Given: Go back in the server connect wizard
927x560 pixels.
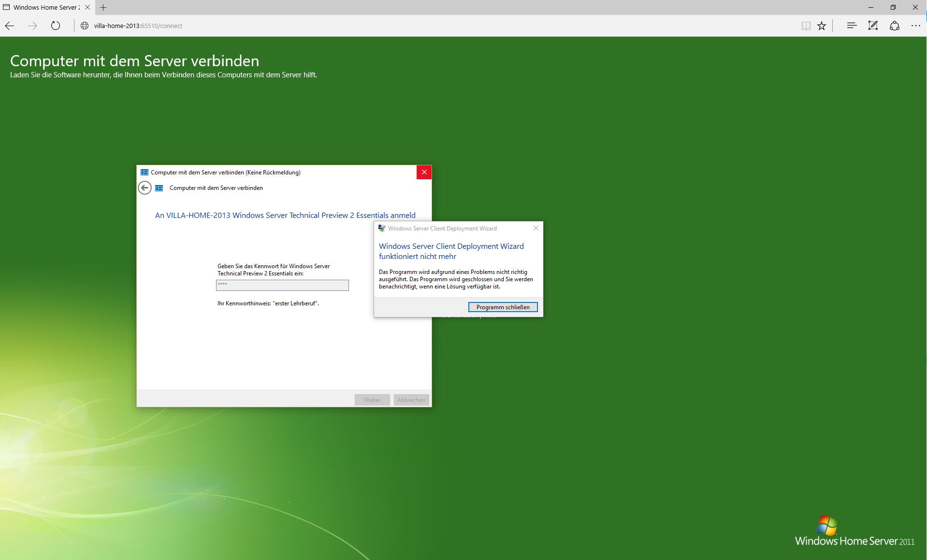Looking at the screenshot, I should pos(145,188).
